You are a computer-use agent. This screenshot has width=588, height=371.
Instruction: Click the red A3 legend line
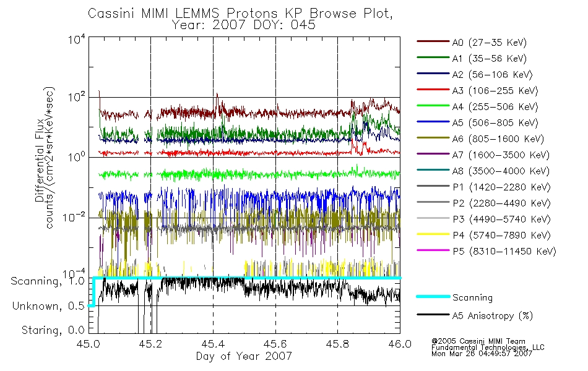433,90
